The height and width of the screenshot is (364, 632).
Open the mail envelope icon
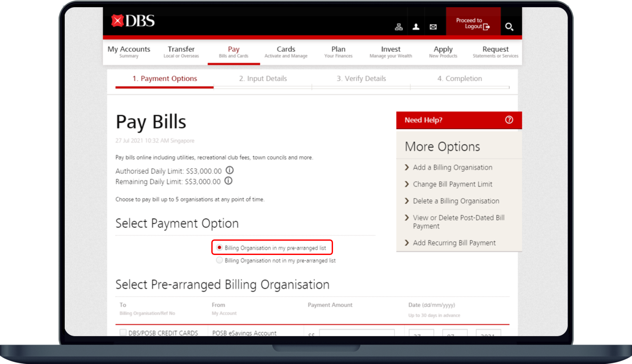[433, 27]
